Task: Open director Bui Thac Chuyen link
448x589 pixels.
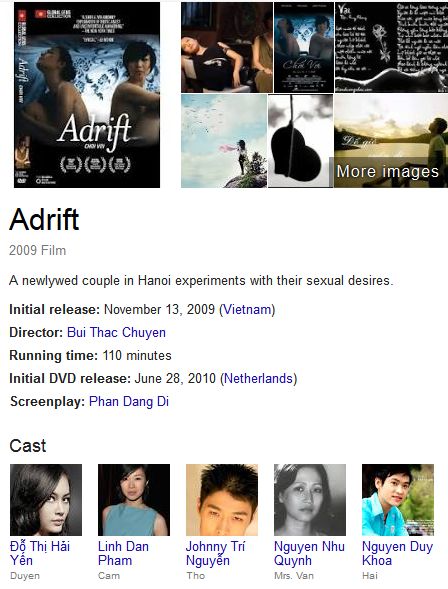Action: click(x=116, y=332)
